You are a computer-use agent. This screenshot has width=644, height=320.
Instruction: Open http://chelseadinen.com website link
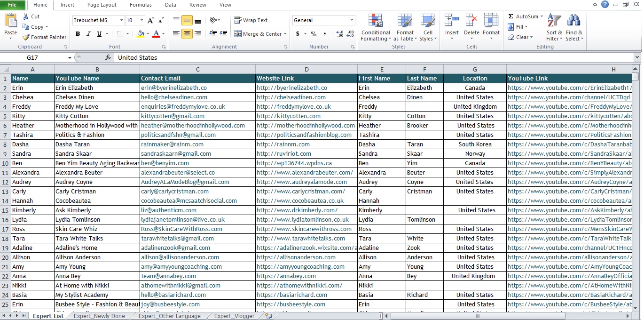(291, 97)
